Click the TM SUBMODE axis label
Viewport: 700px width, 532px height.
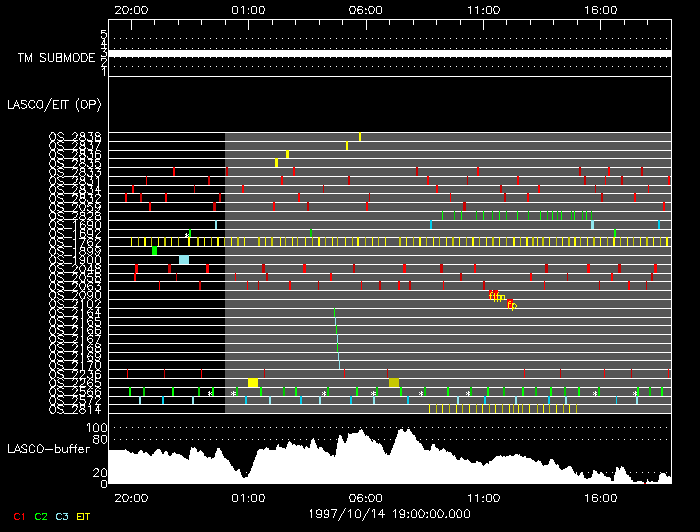(56, 58)
